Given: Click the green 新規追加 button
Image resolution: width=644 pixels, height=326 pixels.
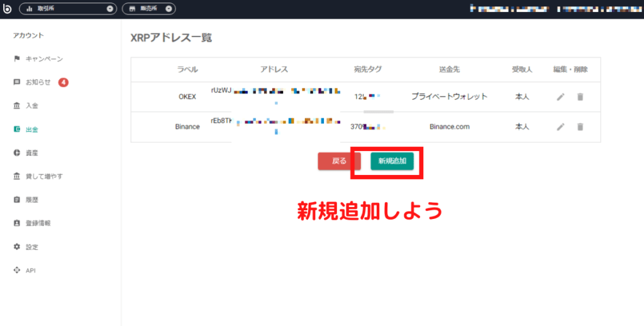Looking at the screenshot, I should point(392,161).
